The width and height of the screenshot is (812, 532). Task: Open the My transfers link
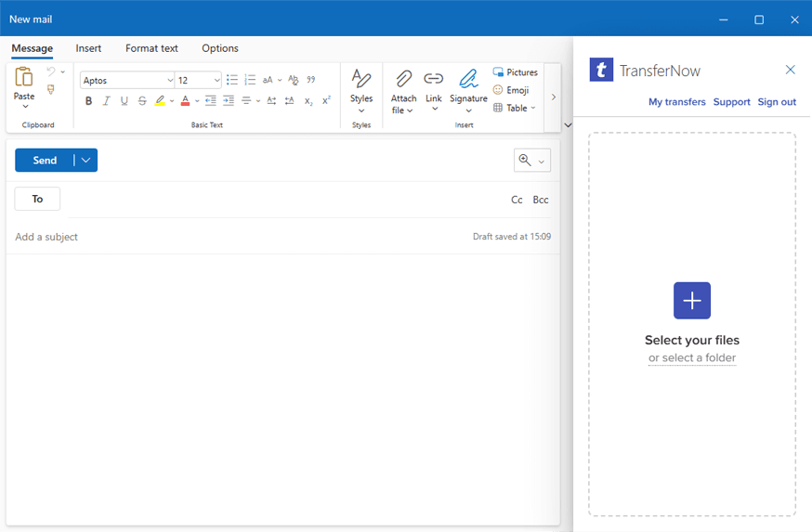(x=676, y=102)
